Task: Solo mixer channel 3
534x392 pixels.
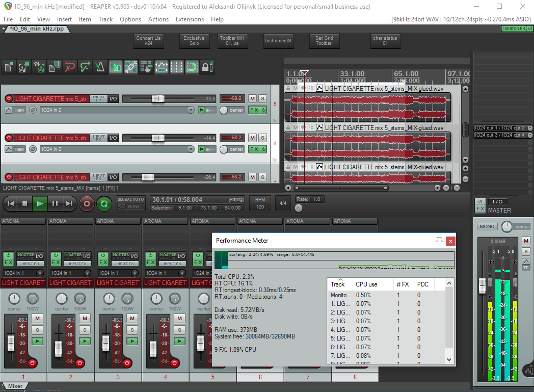Action: tap(132, 330)
